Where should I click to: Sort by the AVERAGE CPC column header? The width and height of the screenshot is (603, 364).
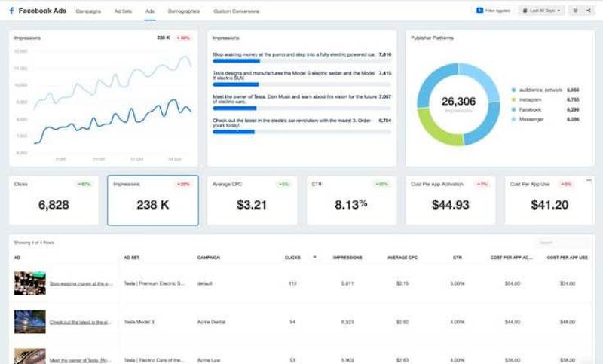(403, 258)
